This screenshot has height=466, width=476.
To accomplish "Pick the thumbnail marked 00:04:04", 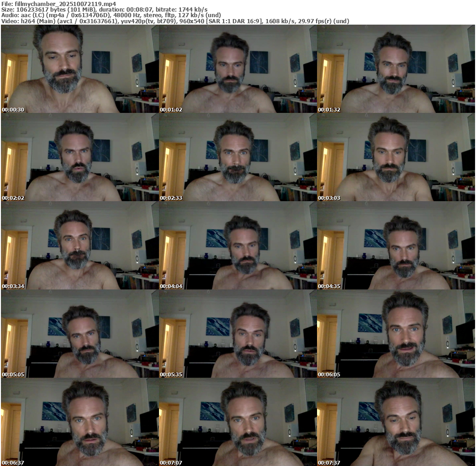I will [x=238, y=245].
